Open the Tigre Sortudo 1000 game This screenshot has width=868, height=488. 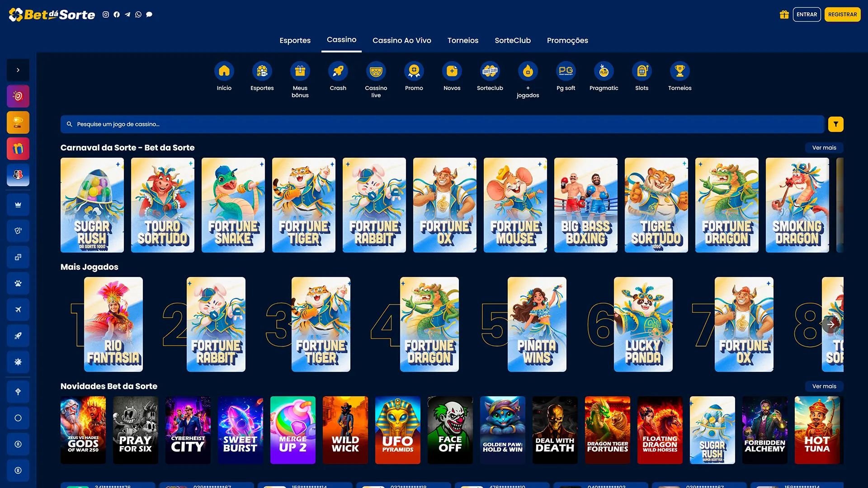click(x=656, y=205)
